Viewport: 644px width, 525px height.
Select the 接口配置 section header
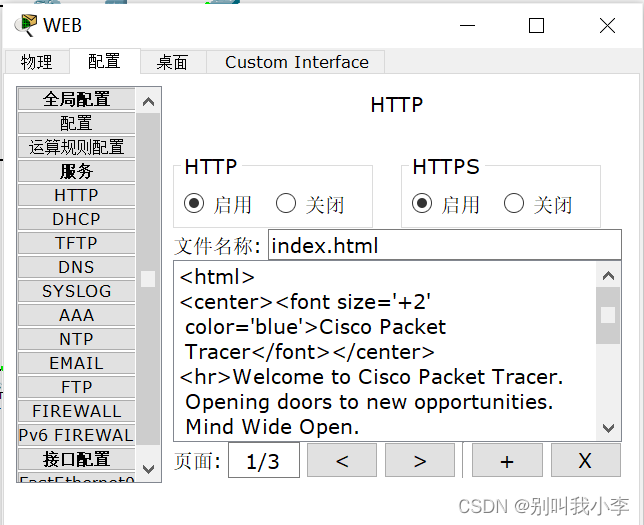pos(76,460)
